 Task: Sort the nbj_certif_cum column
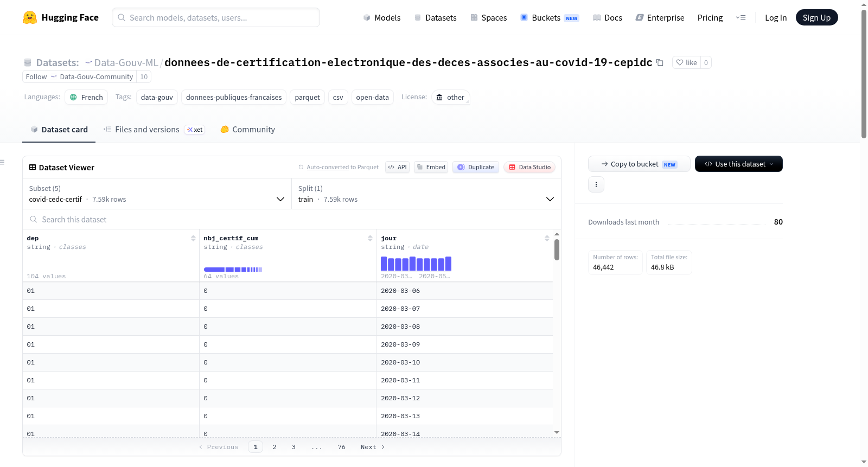[x=370, y=238]
